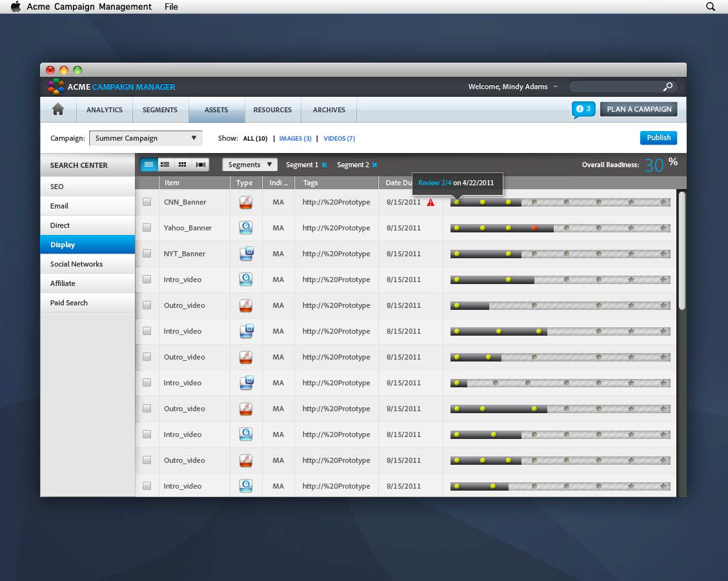This screenshot has width=728, height=581.
Task: Select Social Networks in sidebar
Action: (88, 264)
